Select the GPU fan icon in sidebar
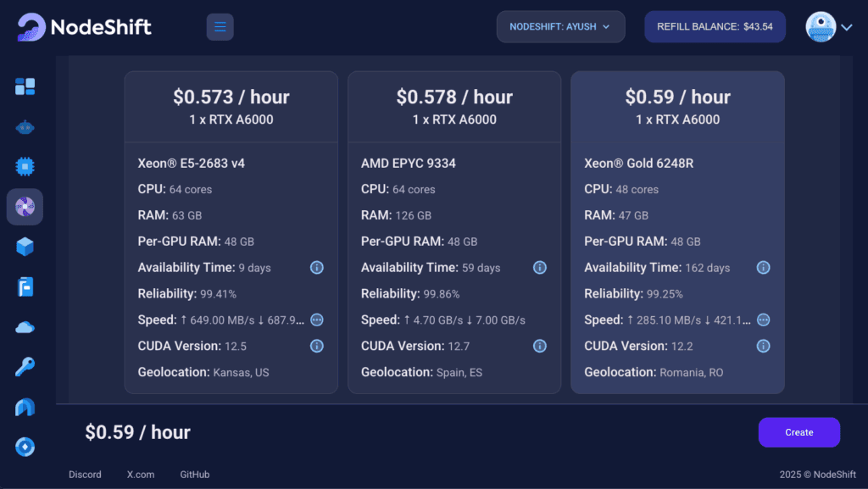This screenshot has height=489, width=868. pos(25,207)
